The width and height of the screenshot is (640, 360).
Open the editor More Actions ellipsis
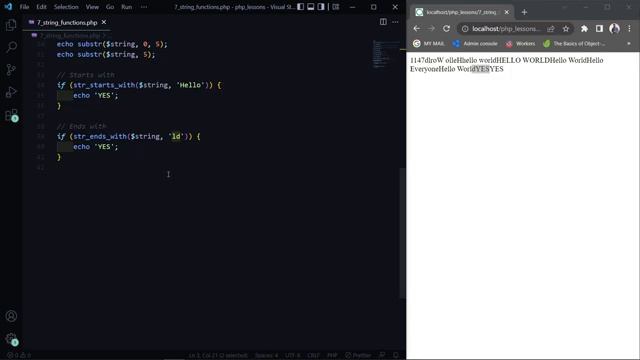point(395,22)
